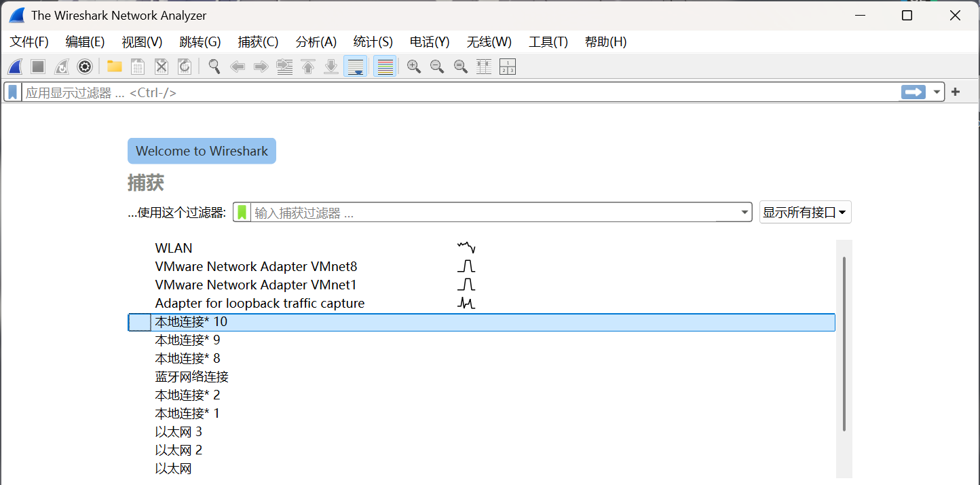Open the 显示所有接口 dropdown
Image resolution: width=980 pixels, height=485 pixels.
[805, 213]
